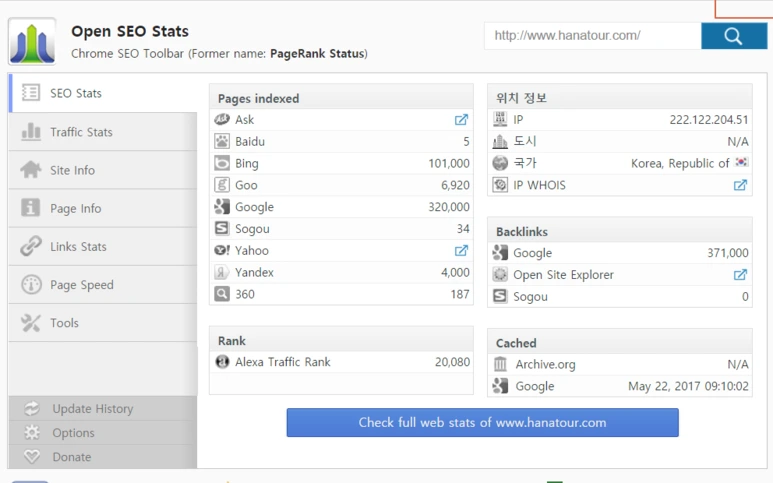Click the SEO Stats list icon
The image size is (773, 483).
pyautogui.click(x=31, y=93)
